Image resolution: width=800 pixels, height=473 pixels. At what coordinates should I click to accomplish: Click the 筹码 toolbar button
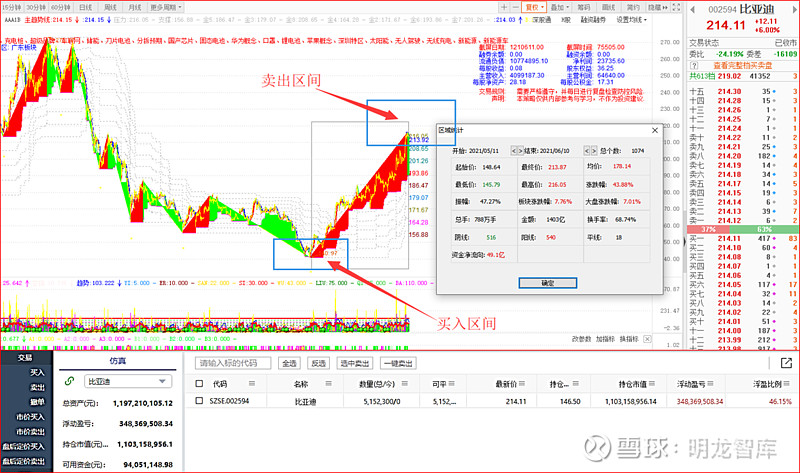(584, 7)
